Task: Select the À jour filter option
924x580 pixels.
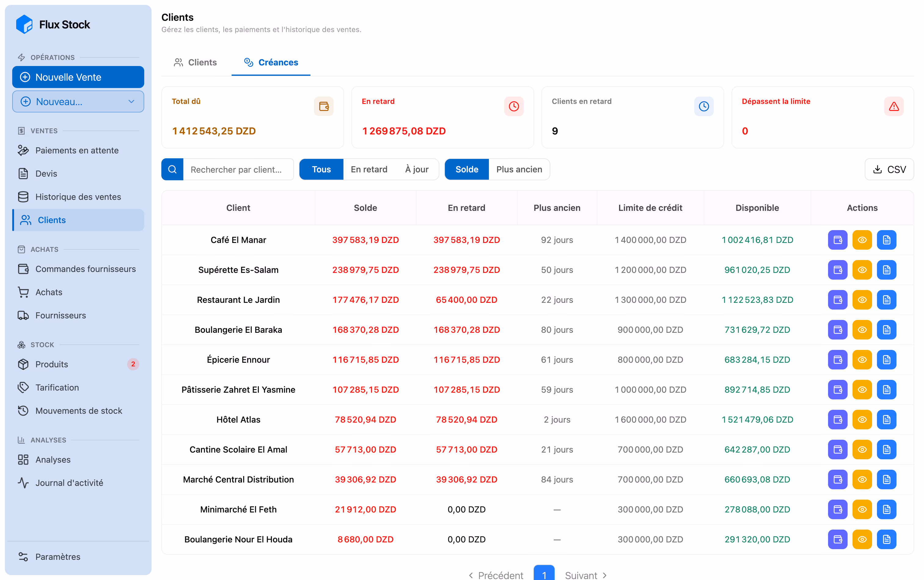Action: pyautogui.click(x=416, y=169)
